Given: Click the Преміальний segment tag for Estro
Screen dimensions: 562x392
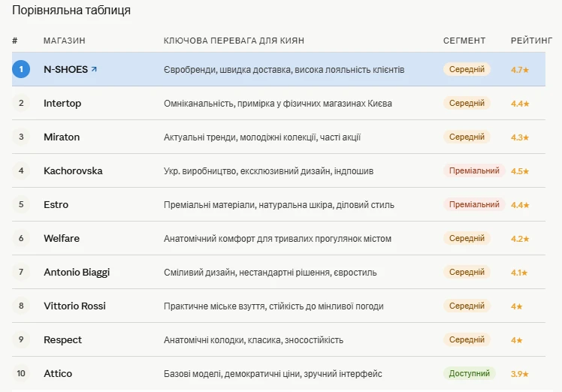Looking at the screenshot, I should click(474, 204).
